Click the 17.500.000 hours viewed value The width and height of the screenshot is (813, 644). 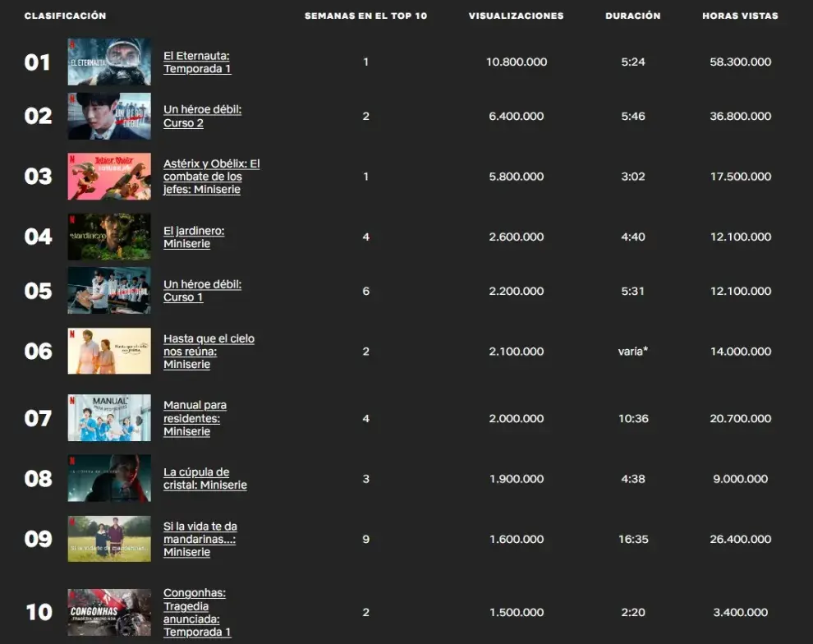pos(741,177)
